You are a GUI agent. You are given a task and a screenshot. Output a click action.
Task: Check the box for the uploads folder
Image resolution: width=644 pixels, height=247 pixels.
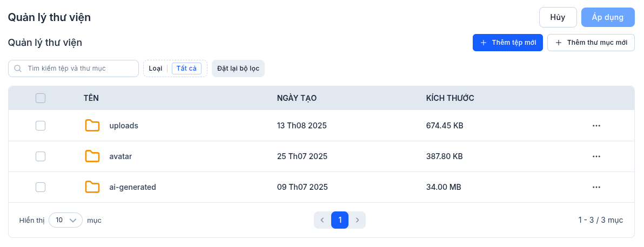point(41,126)
